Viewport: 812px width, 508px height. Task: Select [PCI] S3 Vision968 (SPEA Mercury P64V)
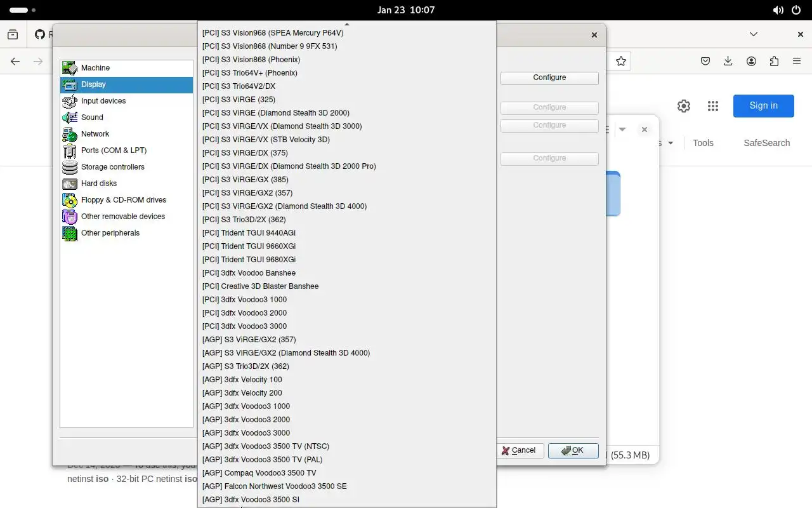click(347, 33)
